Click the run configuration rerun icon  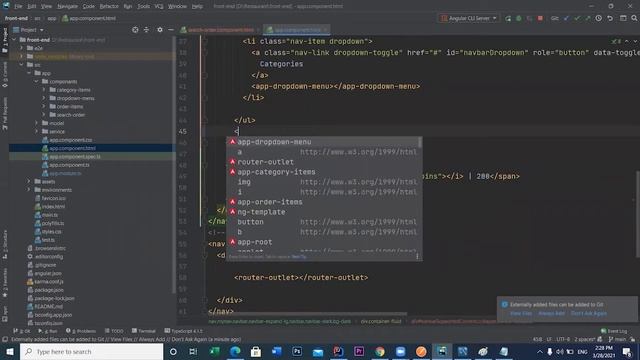pos(508,18)
